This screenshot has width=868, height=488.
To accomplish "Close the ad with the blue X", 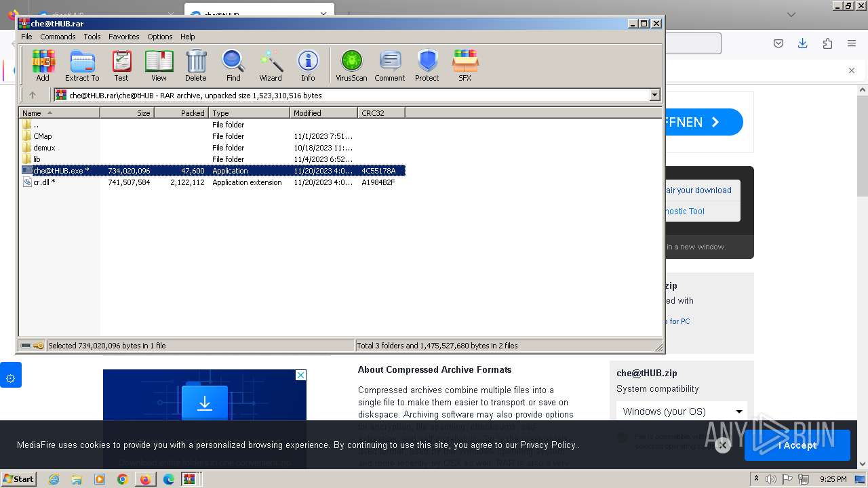I will pyautogui.click(x=301, y=375).
